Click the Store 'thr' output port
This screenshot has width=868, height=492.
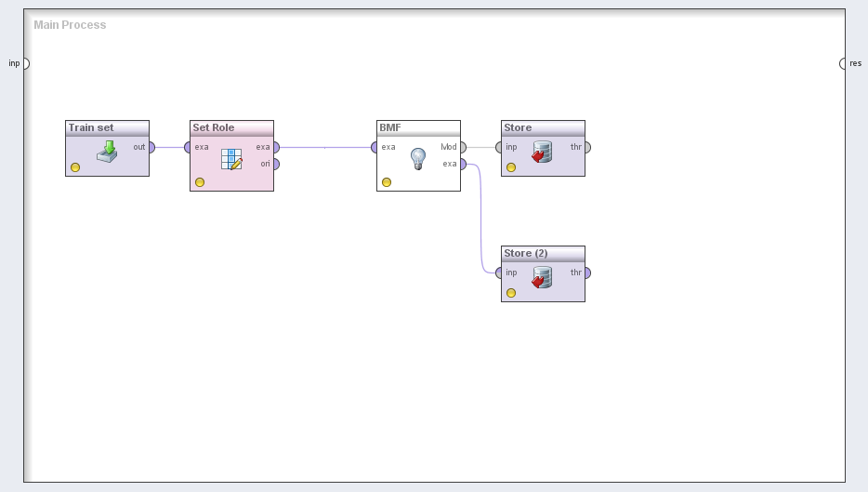587,147
